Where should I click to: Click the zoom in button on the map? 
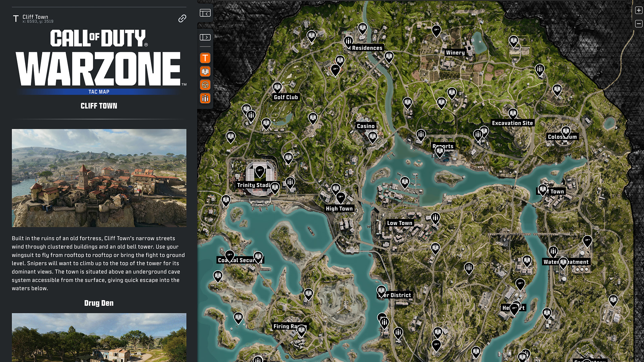[x=638, y=10]
